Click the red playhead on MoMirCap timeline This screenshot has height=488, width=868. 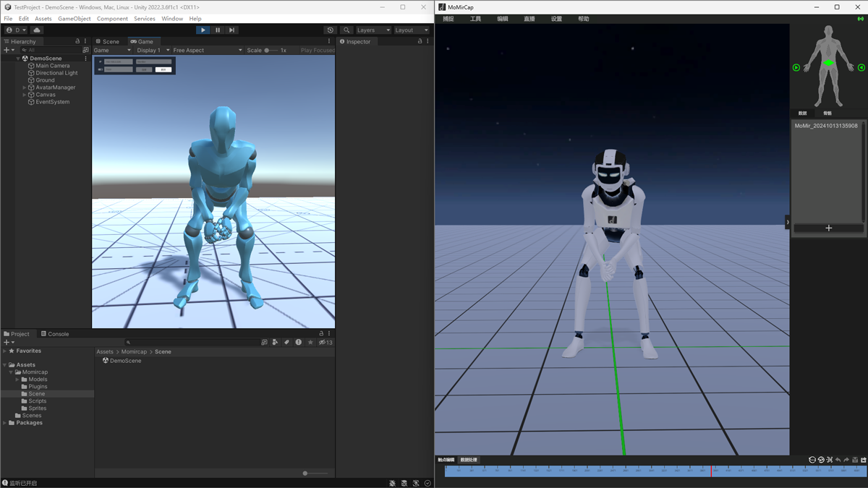(711, 471)
